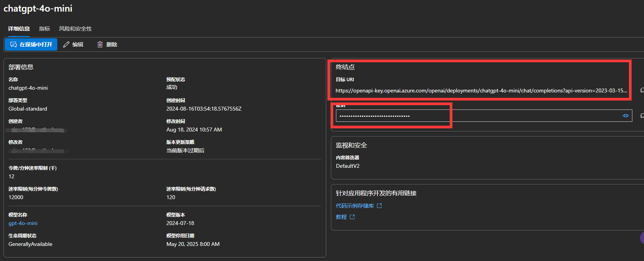This screenshot has height=261, width=644.
Task: Click the 编辑 edit button
Action: tap(73, 44)
